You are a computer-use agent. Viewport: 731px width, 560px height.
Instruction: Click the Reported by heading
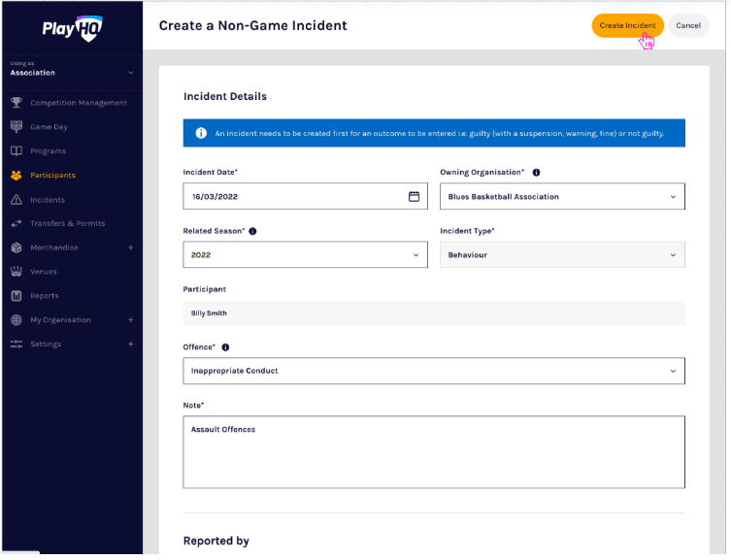(216, 541)
